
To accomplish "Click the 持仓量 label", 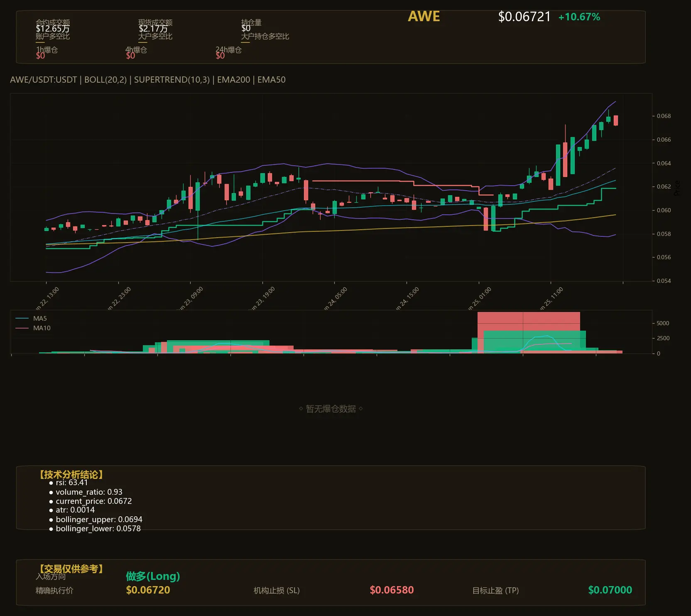I will point(251,22).
